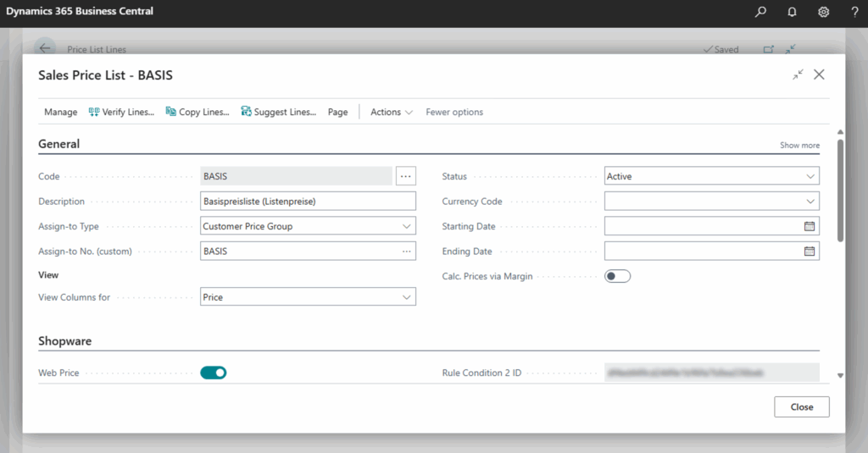Click the Ending Date input field
Screen dimensions: 868x453
(x=712, y=251)
